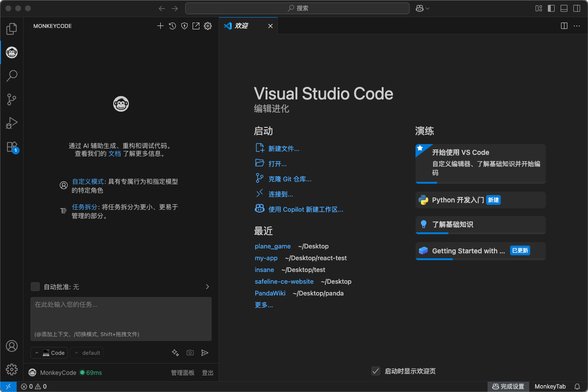This screenshot has height=392, width=588.
Task: Open the Explorer view in activity bar
Action: tap(12, 29)
